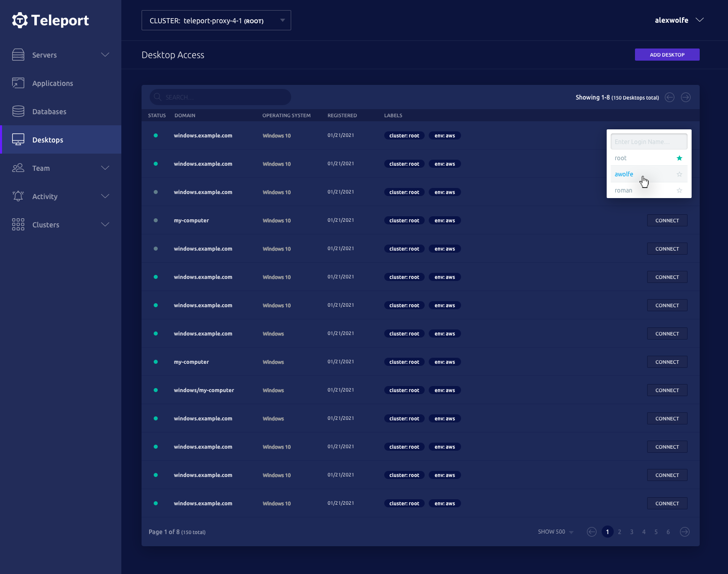Connect to the first my-computer desktop

click(x=667, y=220)
